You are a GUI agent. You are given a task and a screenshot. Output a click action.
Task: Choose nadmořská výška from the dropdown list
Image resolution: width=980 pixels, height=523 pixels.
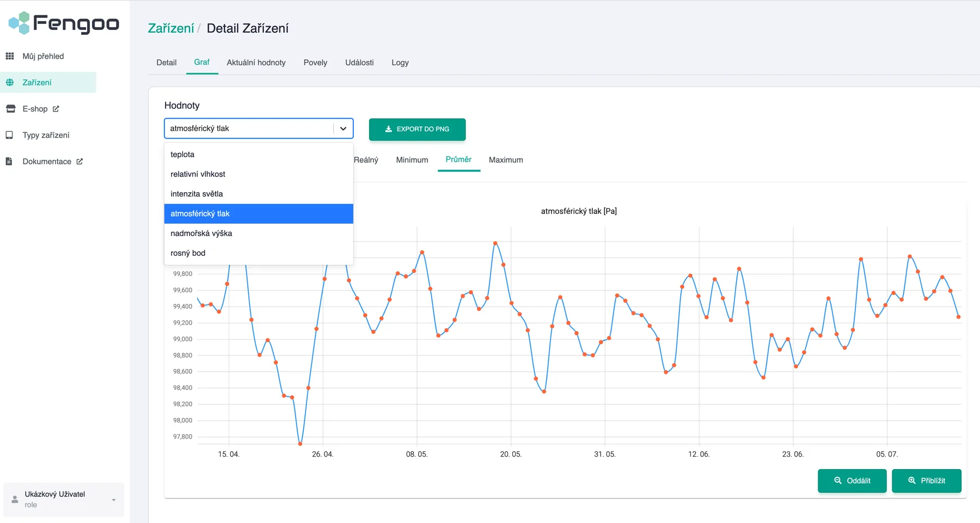click(x=259, y=233)
